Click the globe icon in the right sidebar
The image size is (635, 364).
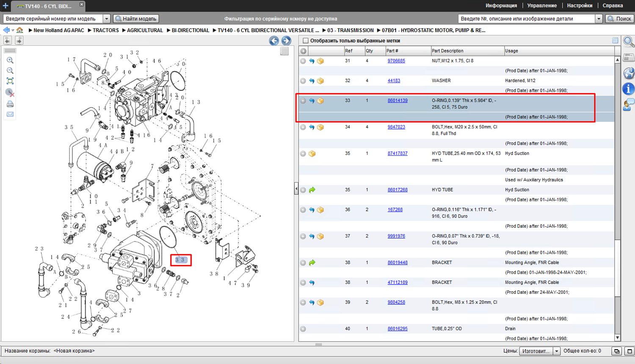629,73
